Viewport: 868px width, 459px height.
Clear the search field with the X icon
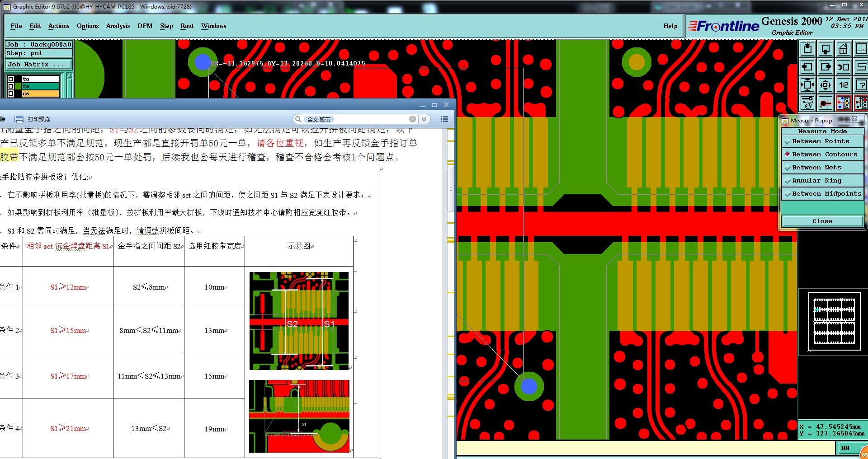point(412,119)
